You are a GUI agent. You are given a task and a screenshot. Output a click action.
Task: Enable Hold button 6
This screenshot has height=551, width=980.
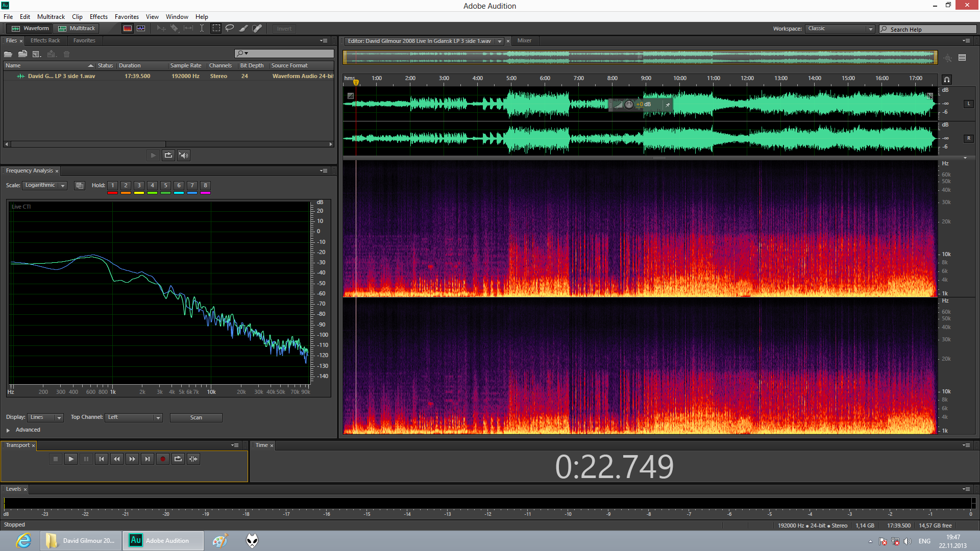pos(179,186)
